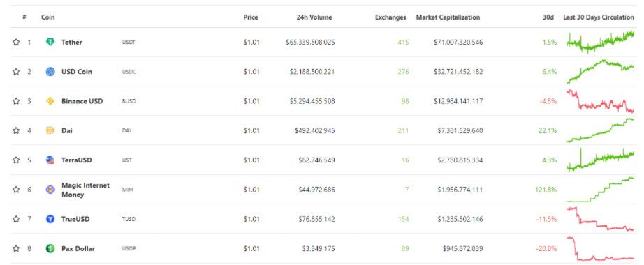Toggle the favorite star for Pax Dollar
The image size is (644, 265).
tap(16, 248)
